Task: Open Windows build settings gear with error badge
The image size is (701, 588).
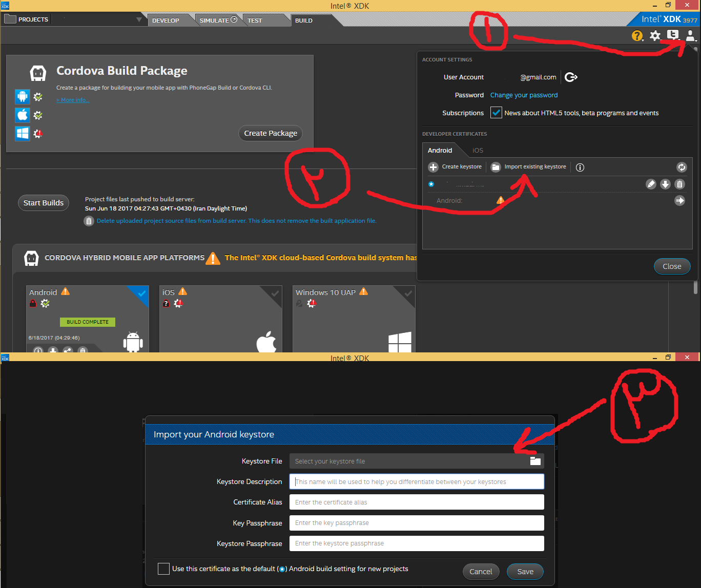Action: click(38, 134)
